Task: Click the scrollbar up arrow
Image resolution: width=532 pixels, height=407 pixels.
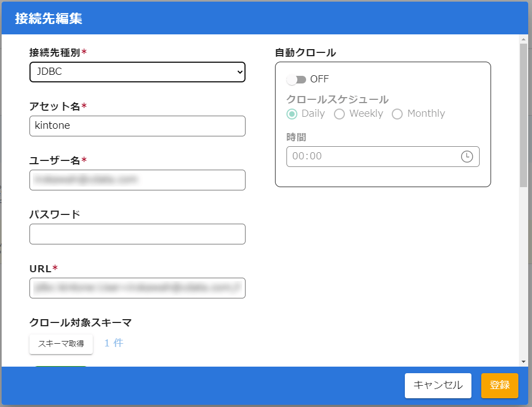Action: click(x=524, y=40)
